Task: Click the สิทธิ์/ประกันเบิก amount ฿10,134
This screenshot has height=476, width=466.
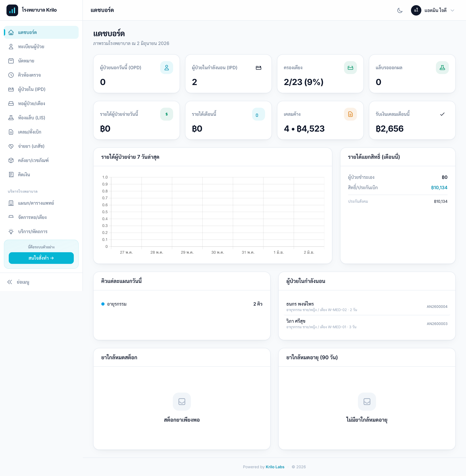Action: coord(439,188)
